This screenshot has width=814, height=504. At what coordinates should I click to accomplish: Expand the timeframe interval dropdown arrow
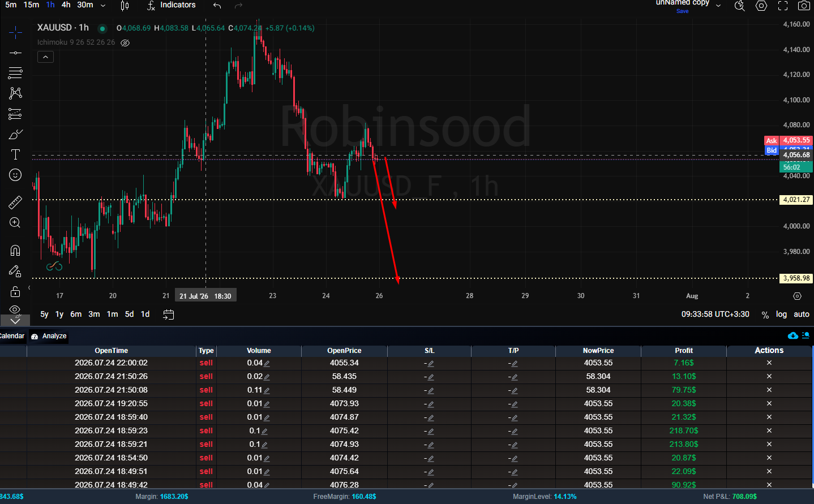tap(103, 5)
